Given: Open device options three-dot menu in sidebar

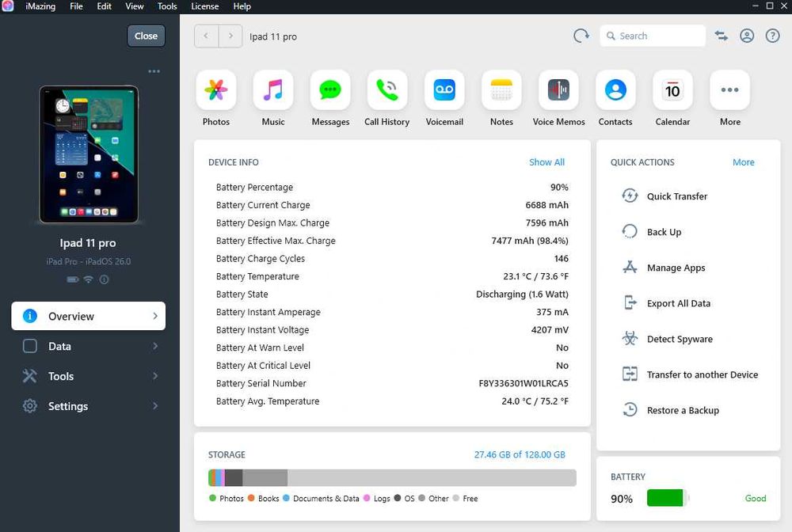Looking at the screenshot, I should click(x=154, y=71).
